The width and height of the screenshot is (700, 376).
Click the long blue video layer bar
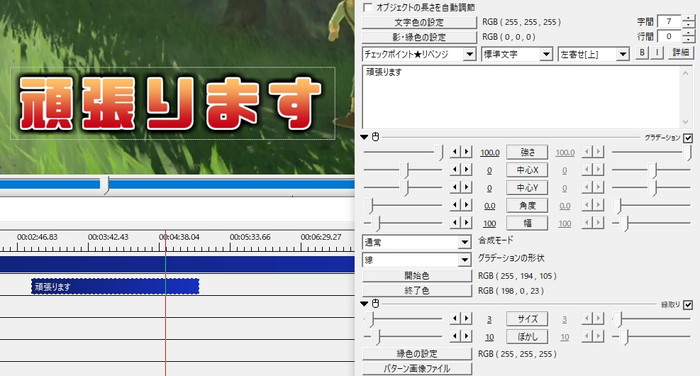click(x=177, y=264)
